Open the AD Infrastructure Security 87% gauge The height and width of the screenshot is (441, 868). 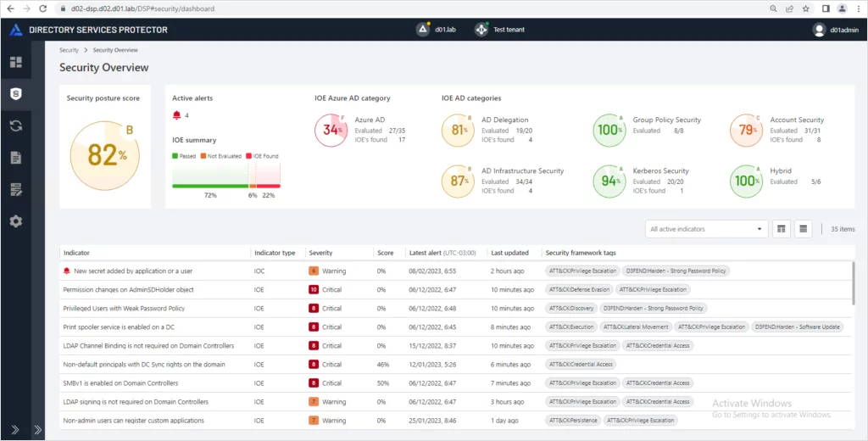click(x=458, y=181)
